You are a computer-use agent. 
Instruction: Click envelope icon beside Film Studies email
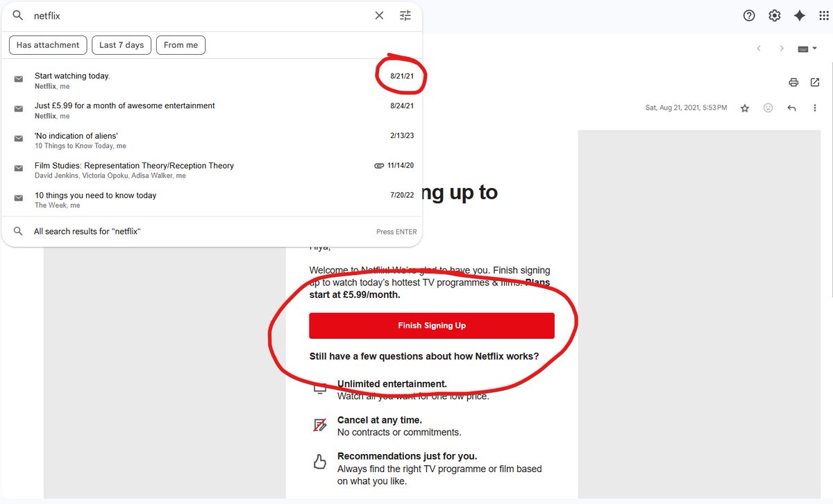[19, 169]
